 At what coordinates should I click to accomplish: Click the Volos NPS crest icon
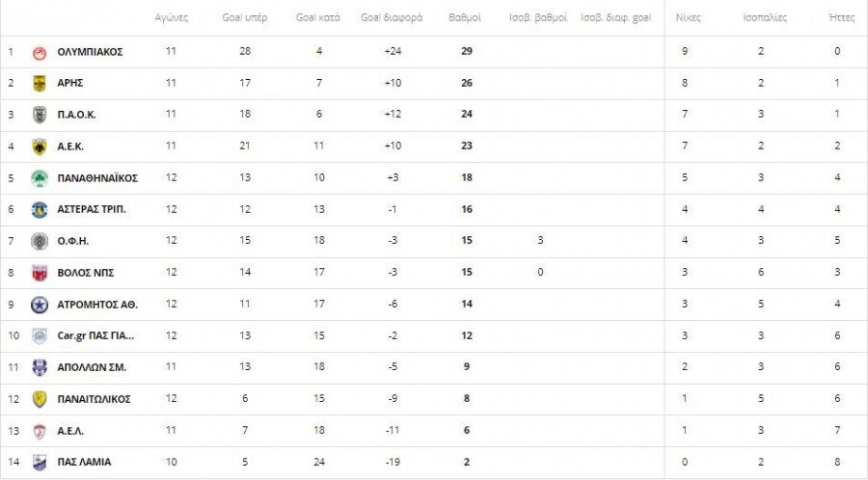pyautogui.click(x=40, y=273)
